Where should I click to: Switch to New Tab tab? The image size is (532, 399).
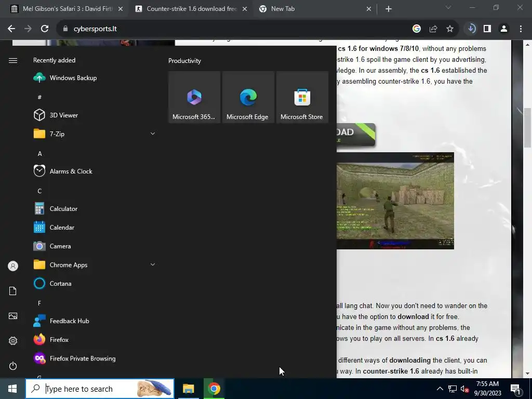[x=315, y=9]
